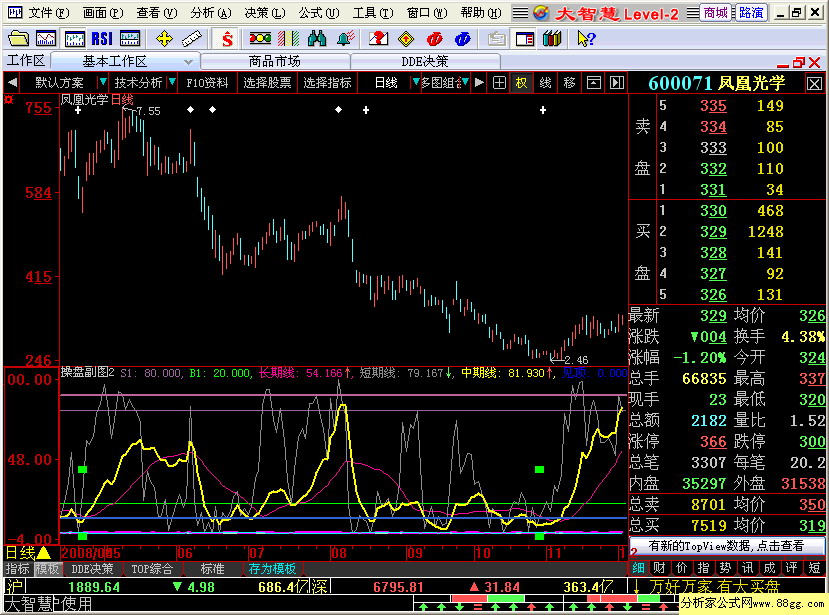Click the 商城 button in title bar
This screenshot has width=829, height=615.
click(x=715, y=13)
